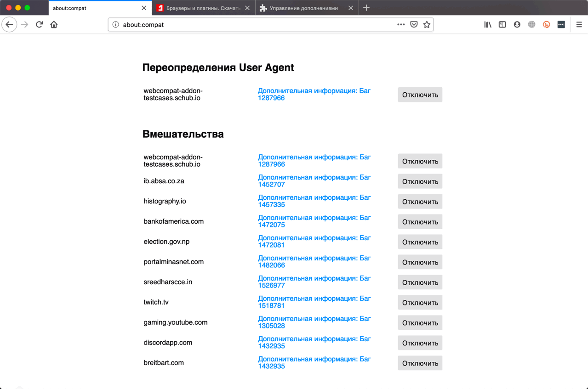Open bug 1305028 link for gaming.youtube.com
The height and width of the screenshot is (389, 588).
pos(314,322)
